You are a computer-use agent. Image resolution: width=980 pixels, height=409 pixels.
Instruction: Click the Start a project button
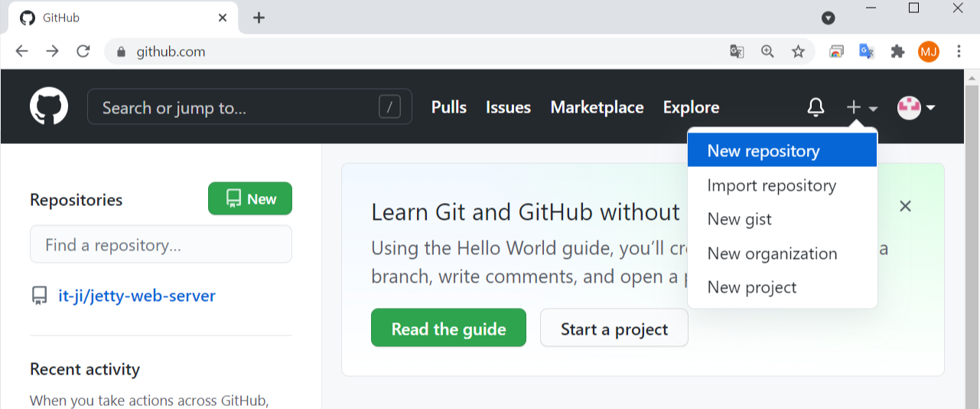pyautogui.click(x=614, y=328)
